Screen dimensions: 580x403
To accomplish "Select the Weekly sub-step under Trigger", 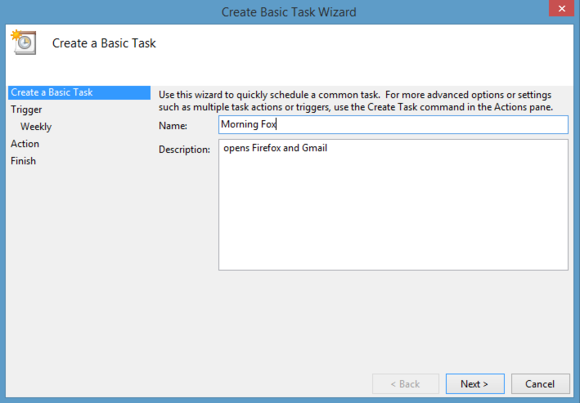I will 36,127.
